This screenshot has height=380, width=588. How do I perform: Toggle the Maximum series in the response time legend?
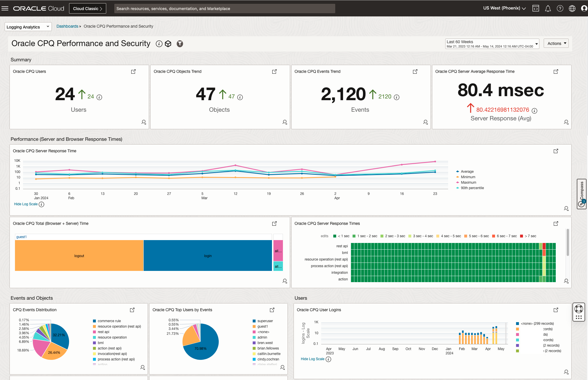(468, 182)
